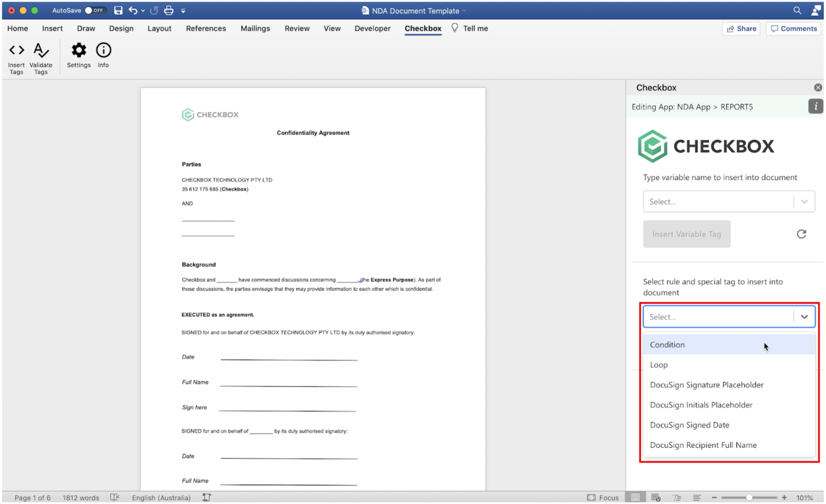Zoom out with minus button

pyautogui.click(x=714, y=498)
